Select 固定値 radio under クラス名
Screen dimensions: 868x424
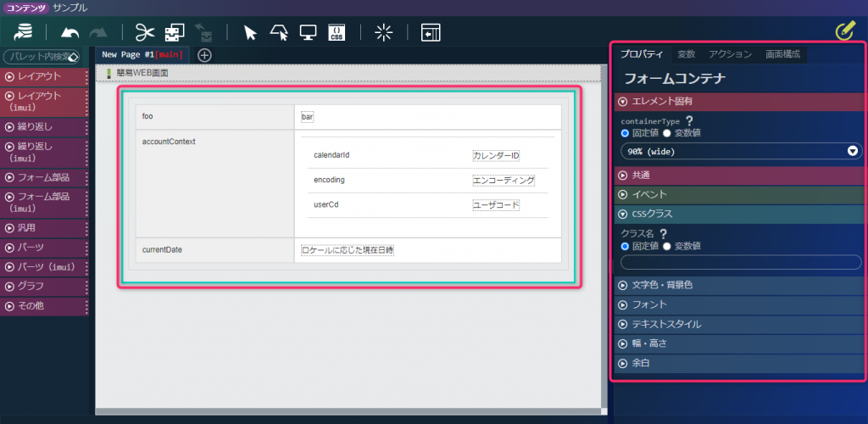(625, 246)
